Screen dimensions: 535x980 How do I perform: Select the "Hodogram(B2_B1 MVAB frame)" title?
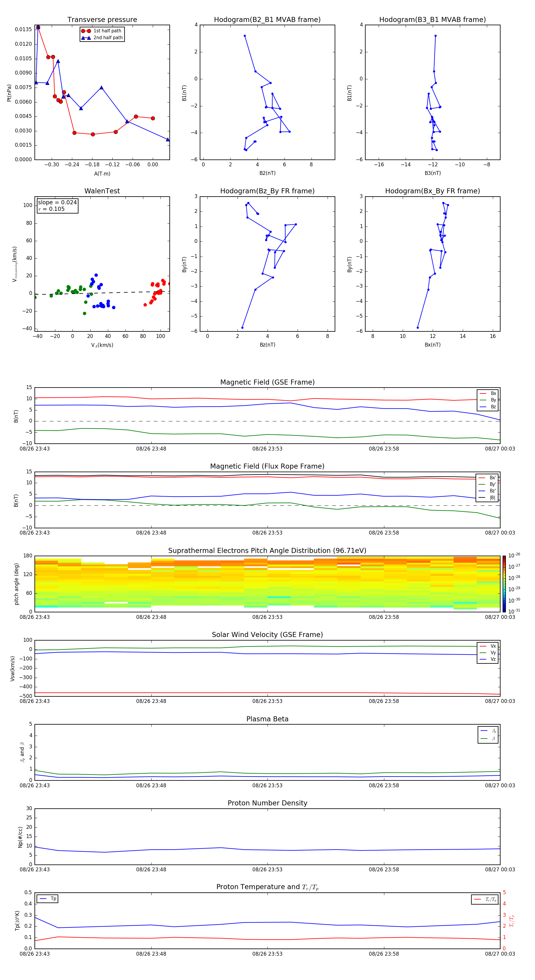point(267,20)
